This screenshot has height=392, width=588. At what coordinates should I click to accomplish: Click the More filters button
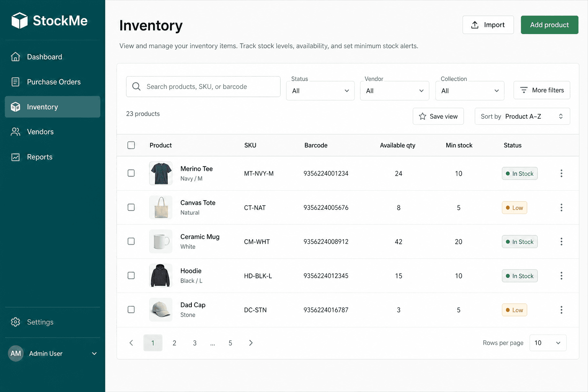tap(542, 90)
